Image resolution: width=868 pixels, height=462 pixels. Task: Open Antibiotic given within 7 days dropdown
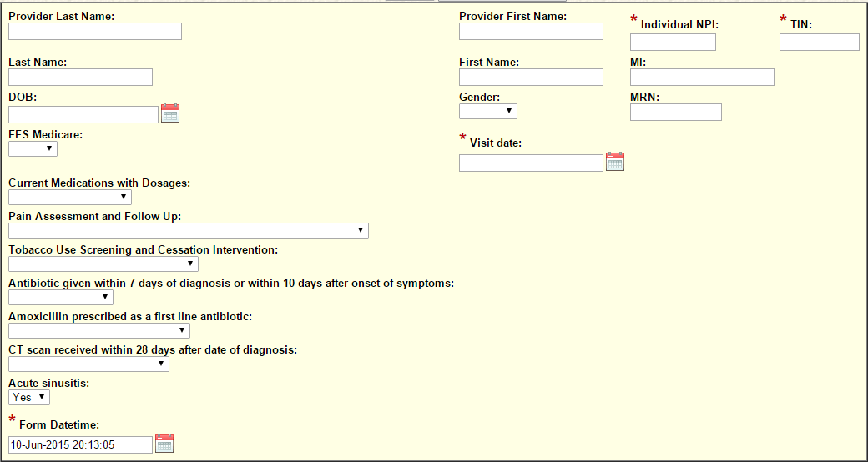61,298
